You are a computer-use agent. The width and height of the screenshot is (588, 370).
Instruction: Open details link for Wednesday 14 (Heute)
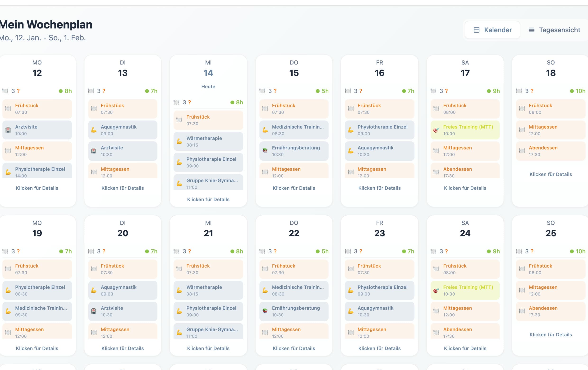point(208,199)
